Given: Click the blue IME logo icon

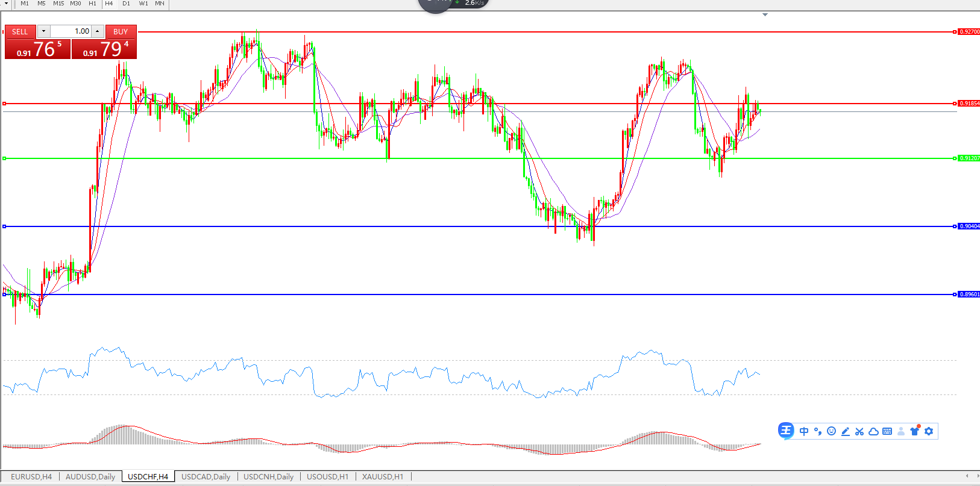Looking at the screenshot, I should 786,431.
